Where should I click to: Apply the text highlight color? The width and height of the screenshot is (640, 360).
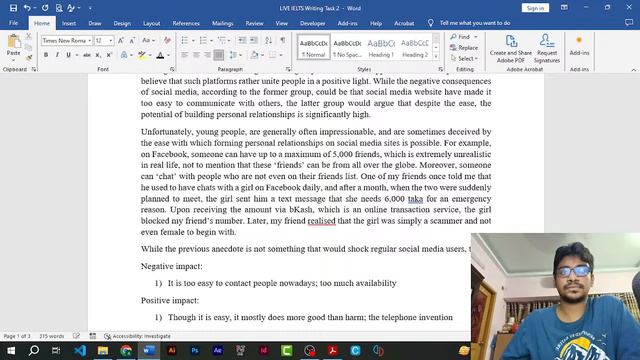click(x=142, y=55)
